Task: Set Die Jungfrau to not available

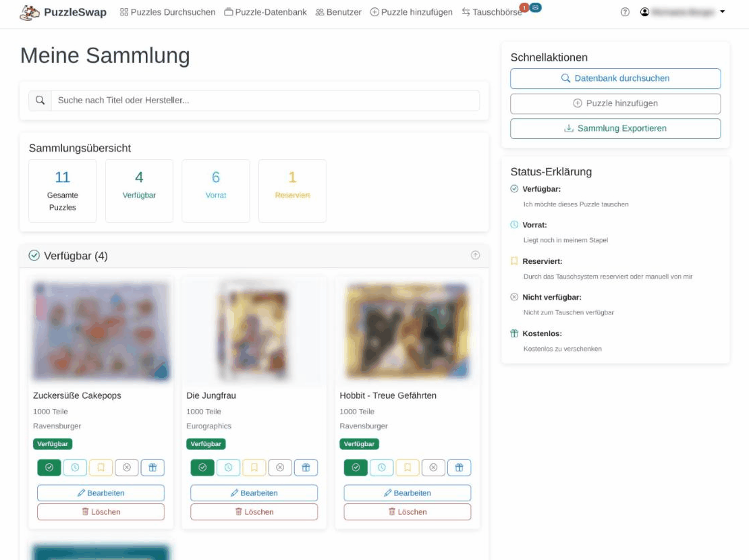Action: [280, 468]
